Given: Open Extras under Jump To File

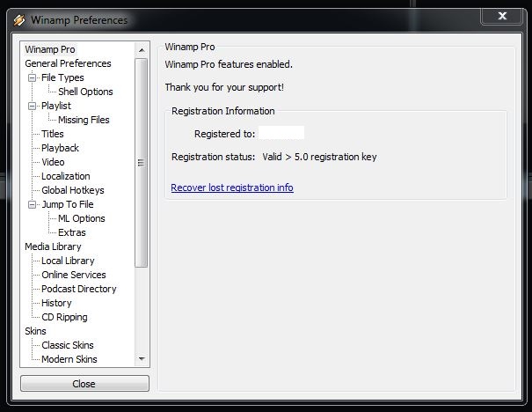Looking at the screenshot, I should click(71, 232).
